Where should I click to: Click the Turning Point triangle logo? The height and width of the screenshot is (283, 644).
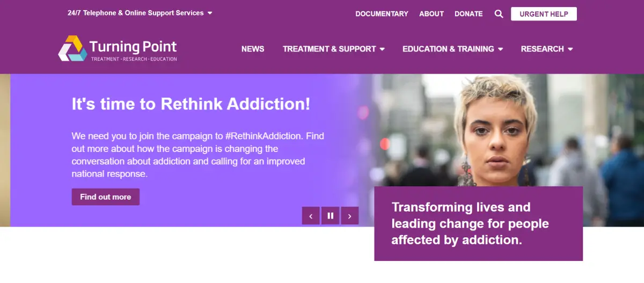point(73,48)
